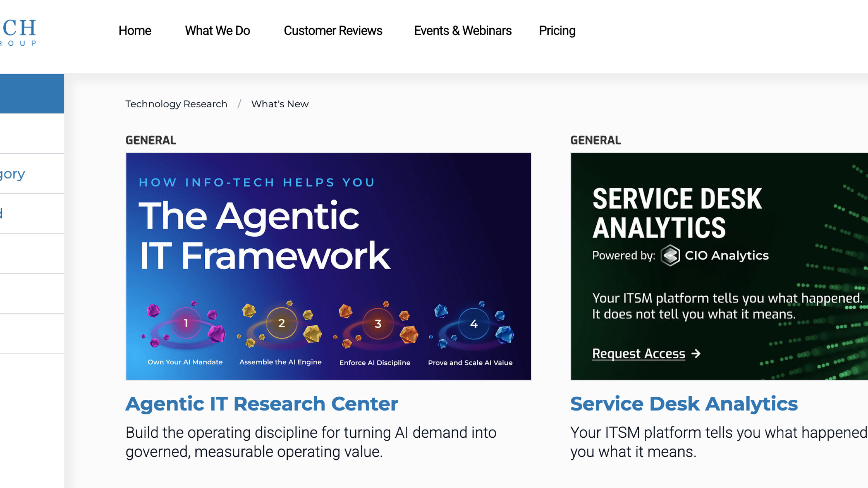Click the 'Build the operating discipline' description text
Viewport: 868px width, 488px height.
pos(311,442)
